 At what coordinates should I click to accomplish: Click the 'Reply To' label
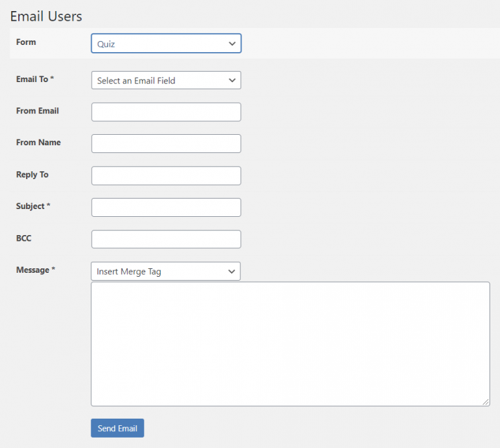[32, 175]
